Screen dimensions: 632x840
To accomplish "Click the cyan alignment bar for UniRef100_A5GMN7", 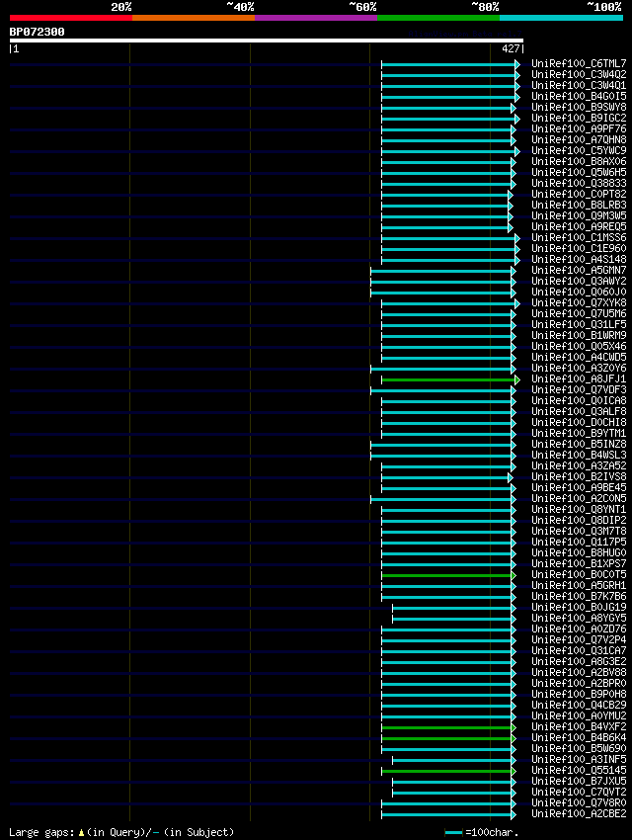I will (442, 271).
